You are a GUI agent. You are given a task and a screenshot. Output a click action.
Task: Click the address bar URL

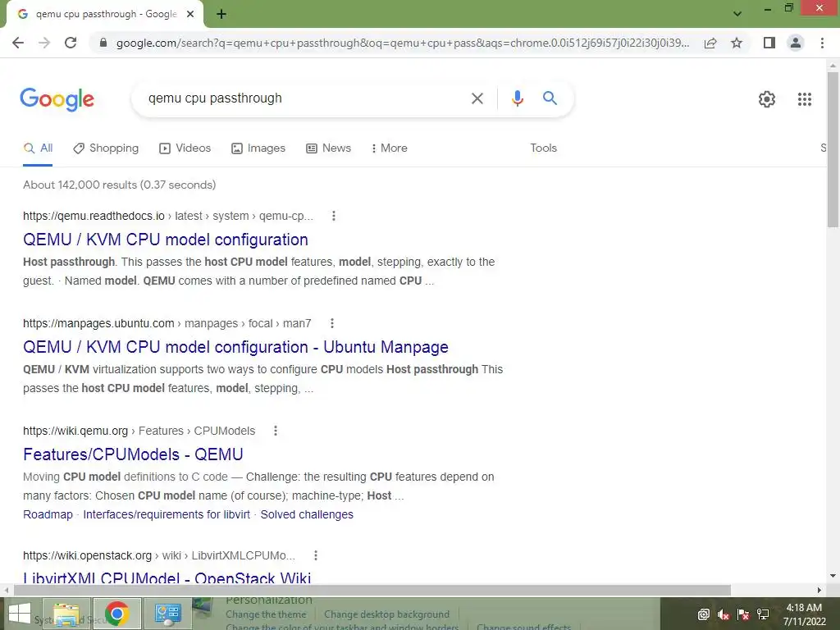pos(403,43)
